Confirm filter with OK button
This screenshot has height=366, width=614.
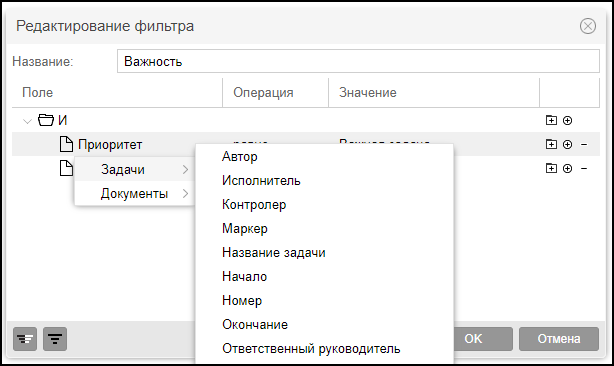pos(483,339)
